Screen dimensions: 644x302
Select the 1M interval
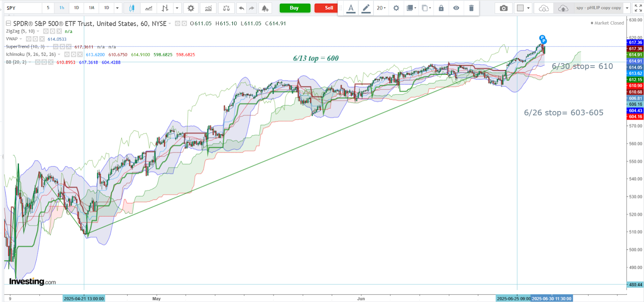(x=92, y=8)
